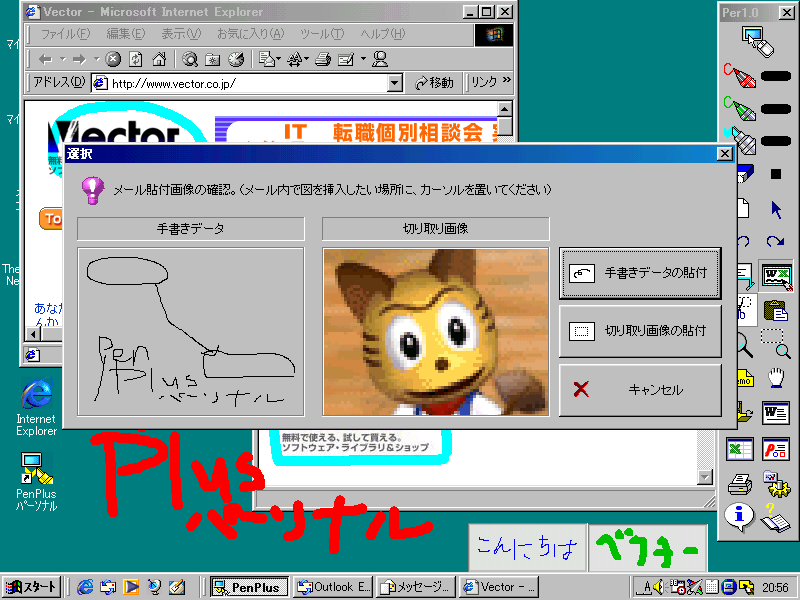Click the handwriting data paste button
The height and width of the screenshot is (600, 800).
click(x=640, y=273)
